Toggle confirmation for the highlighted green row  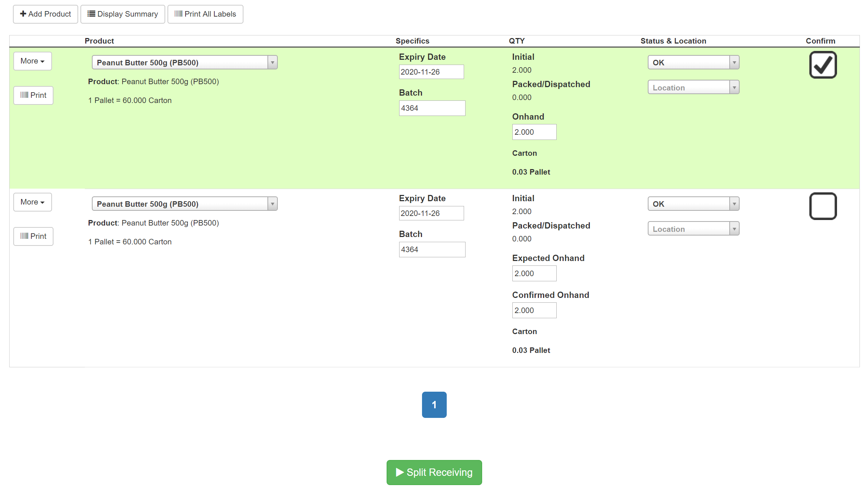point(823,65)
